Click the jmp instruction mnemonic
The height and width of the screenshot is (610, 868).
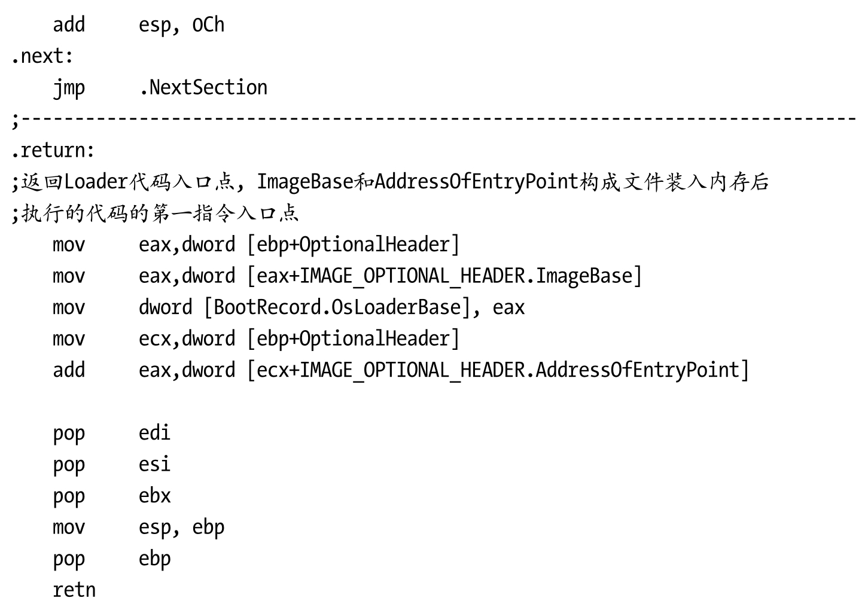69,88
